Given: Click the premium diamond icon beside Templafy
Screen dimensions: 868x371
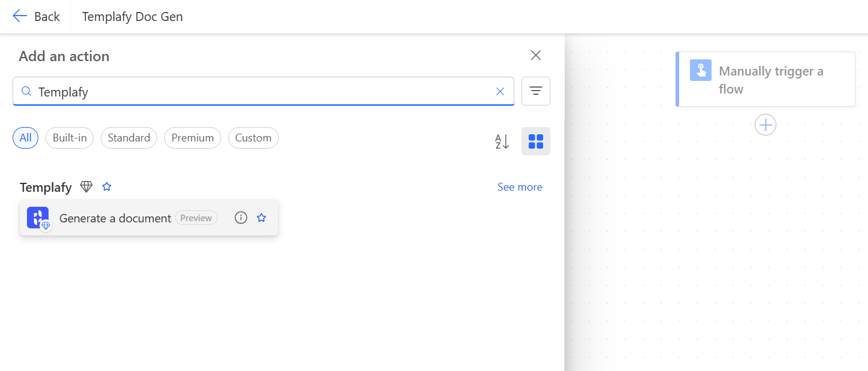Looking at the screenshot, I should pyautogui.click(x=86, y=186).
